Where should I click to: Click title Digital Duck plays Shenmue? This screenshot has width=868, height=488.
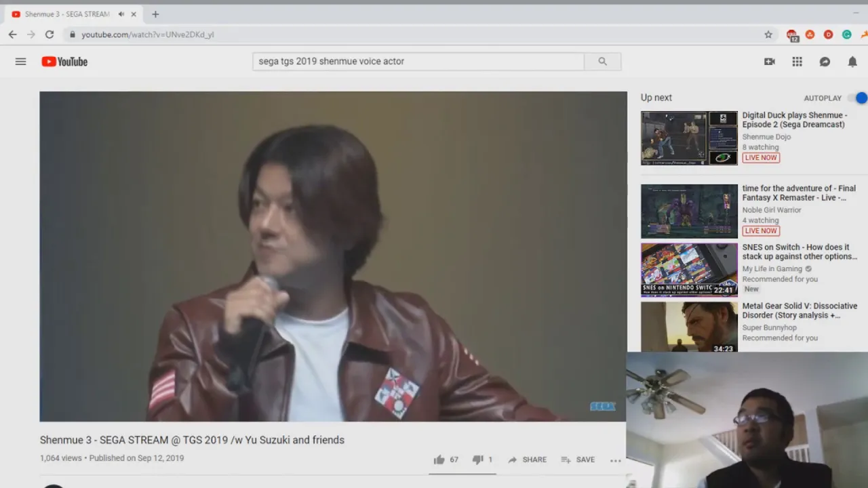pos(795,120)
